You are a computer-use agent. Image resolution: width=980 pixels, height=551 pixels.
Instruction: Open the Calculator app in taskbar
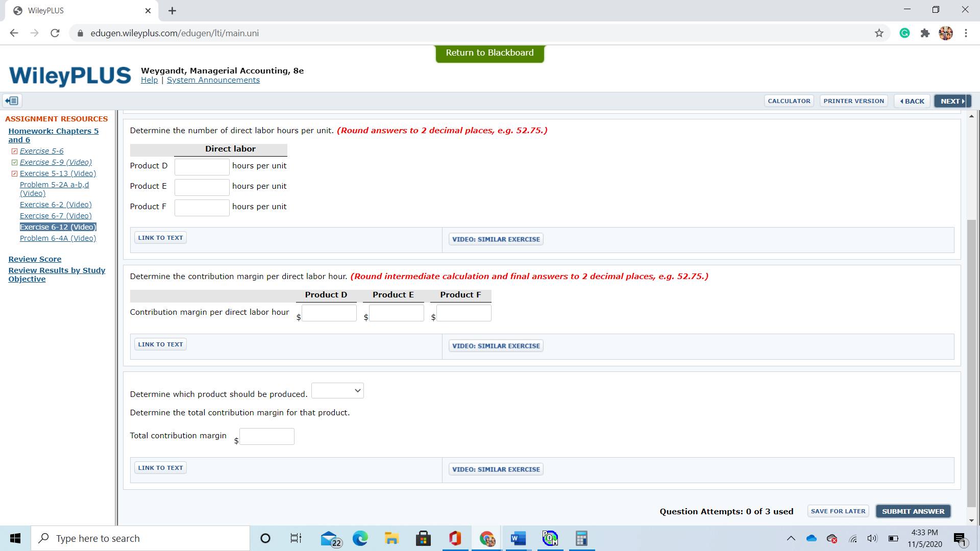581,538
